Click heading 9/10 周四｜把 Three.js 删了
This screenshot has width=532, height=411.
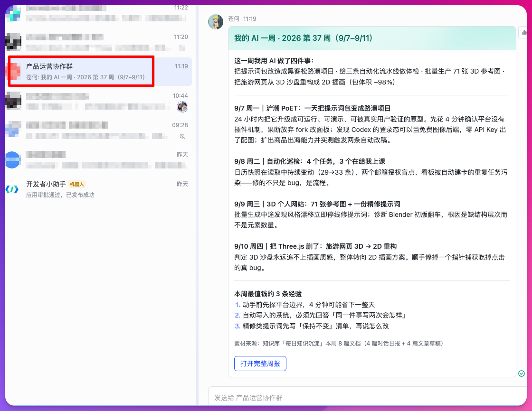click(x=315, y=246)
